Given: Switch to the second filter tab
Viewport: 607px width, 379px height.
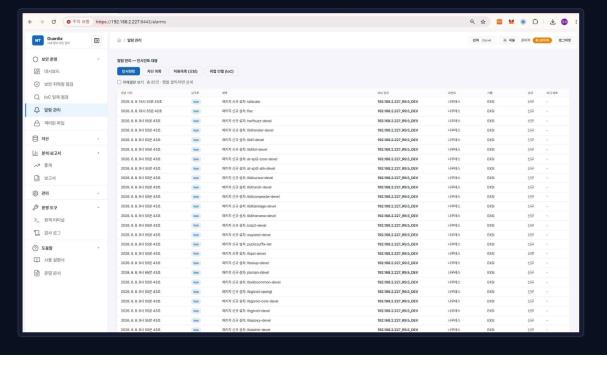Looking at the screenshot, I should [154, 71].
